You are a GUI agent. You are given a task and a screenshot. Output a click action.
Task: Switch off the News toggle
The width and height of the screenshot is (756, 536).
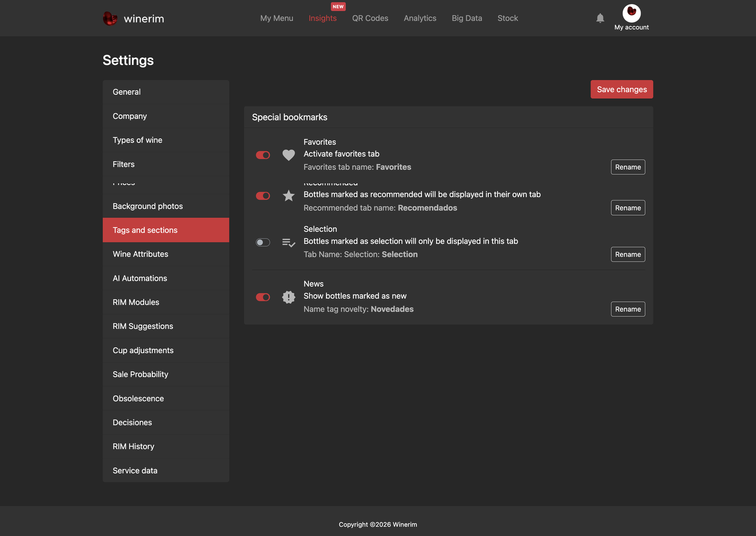pyautogui.click(x=263, y=297)
